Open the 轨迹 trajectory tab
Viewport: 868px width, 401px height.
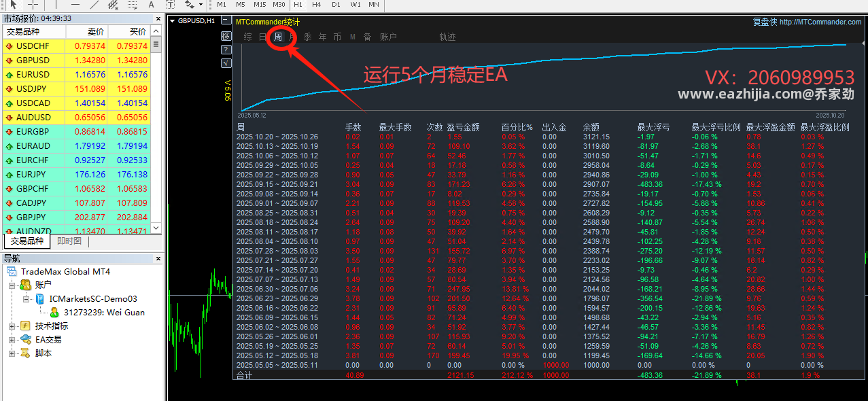point(447,37)
